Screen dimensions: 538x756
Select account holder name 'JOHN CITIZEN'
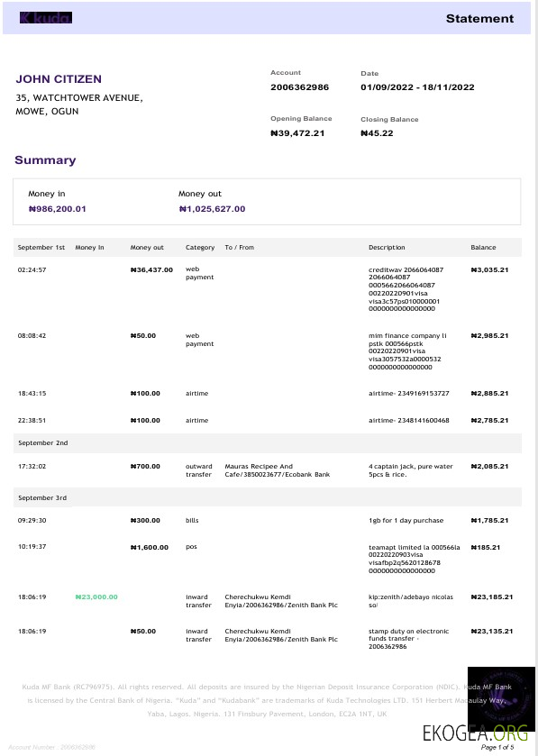pyautogui.click(x=59, y=79)
